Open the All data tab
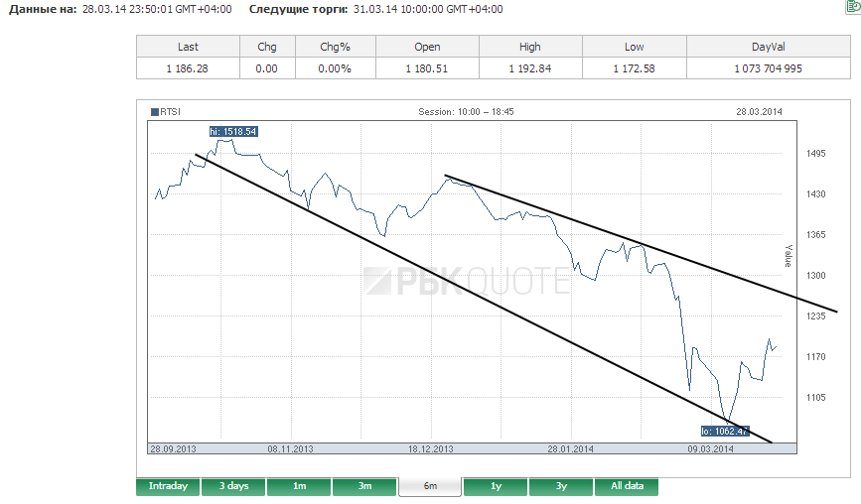 pyautogui.click(x=627, y=486)
